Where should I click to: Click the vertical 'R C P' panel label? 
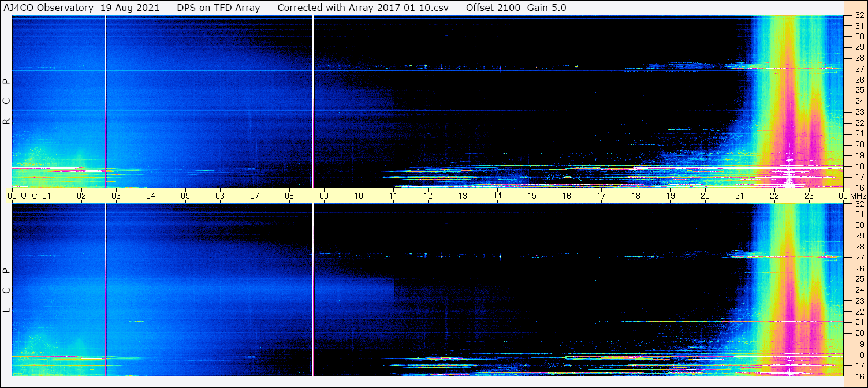6,102
